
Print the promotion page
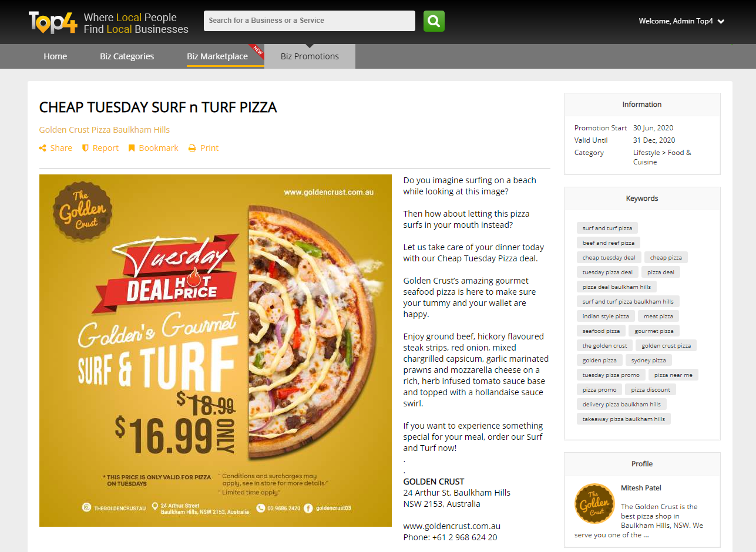[x=203, y=148]
